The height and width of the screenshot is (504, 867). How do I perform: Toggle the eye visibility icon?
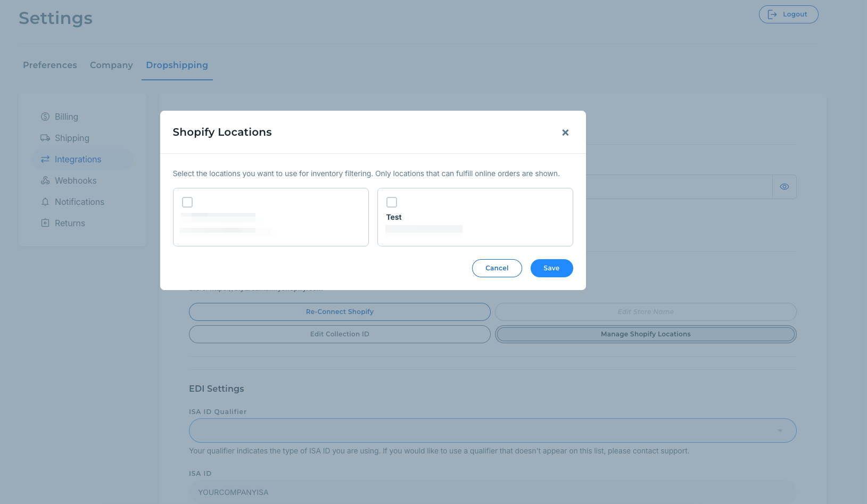point(784,187)
